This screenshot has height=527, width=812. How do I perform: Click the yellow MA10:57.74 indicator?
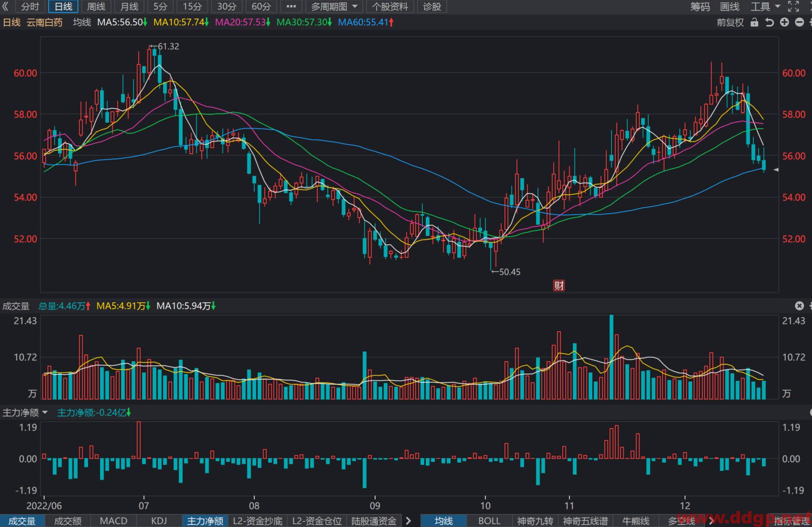point(181,22)
